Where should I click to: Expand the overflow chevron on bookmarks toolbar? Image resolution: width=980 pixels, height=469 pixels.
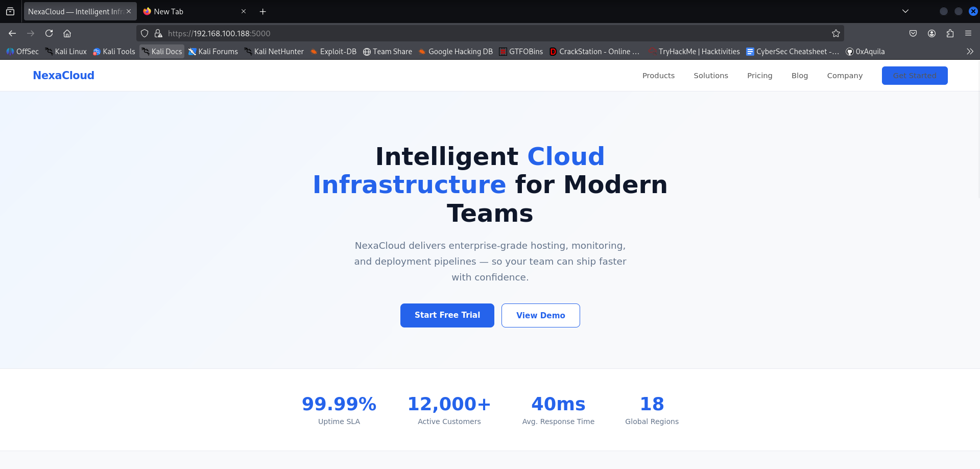click(x=969, y=51)
